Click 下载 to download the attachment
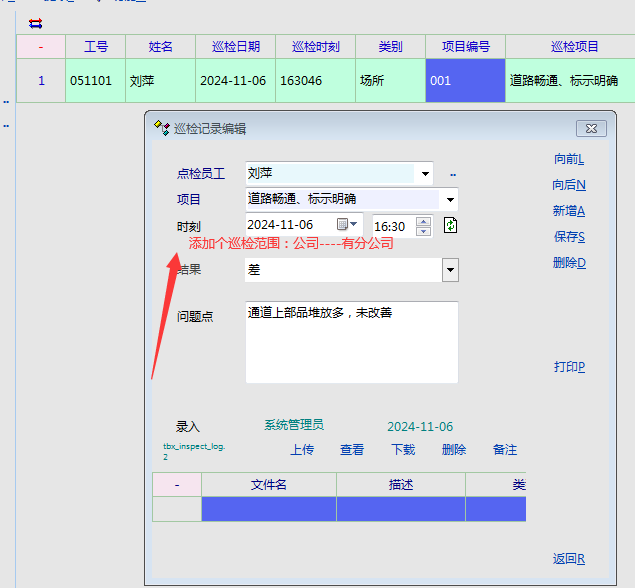This screenshot has width=635, height=588. coord(403,450)
